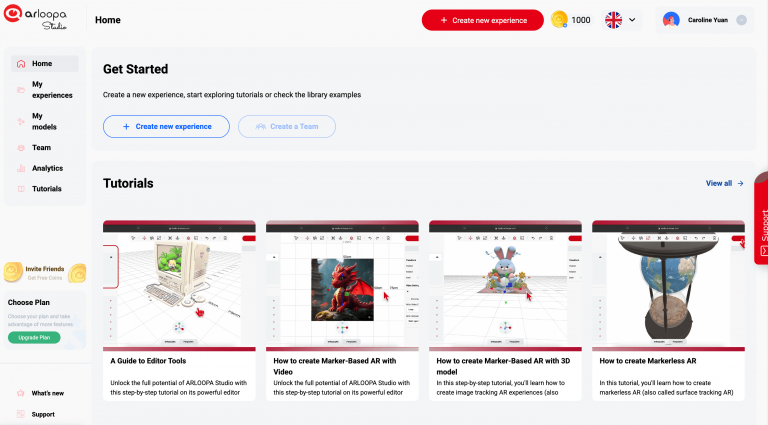The height and width of the screenshot is (425, 768).
Task: Click Caroline Yuan's profile avatar
Action: point(671,20)
